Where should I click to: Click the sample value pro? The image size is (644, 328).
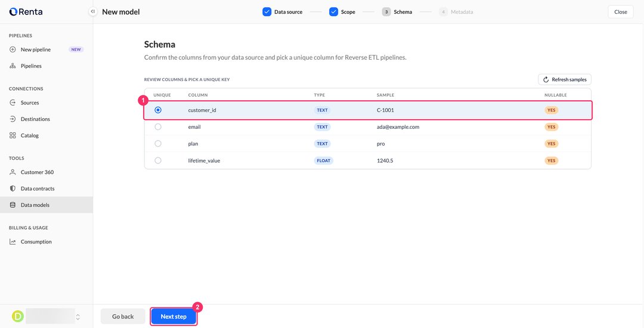tap(380, 144)
